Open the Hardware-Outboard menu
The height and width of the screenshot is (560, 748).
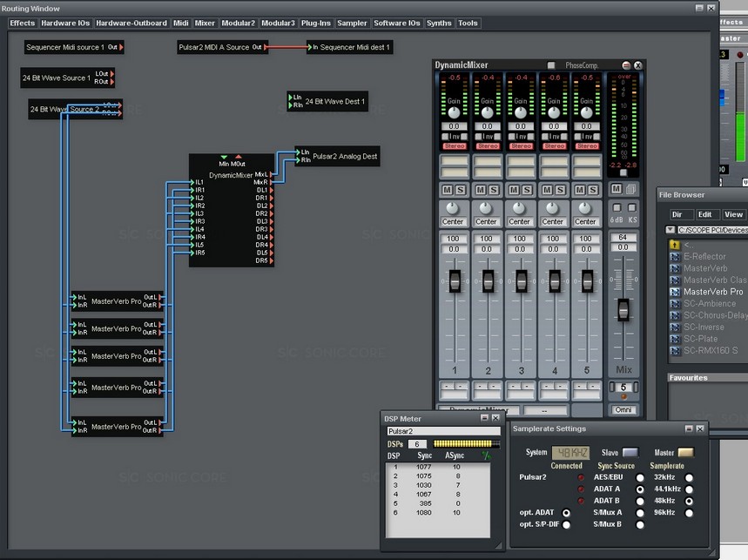[x=131, y=23]
